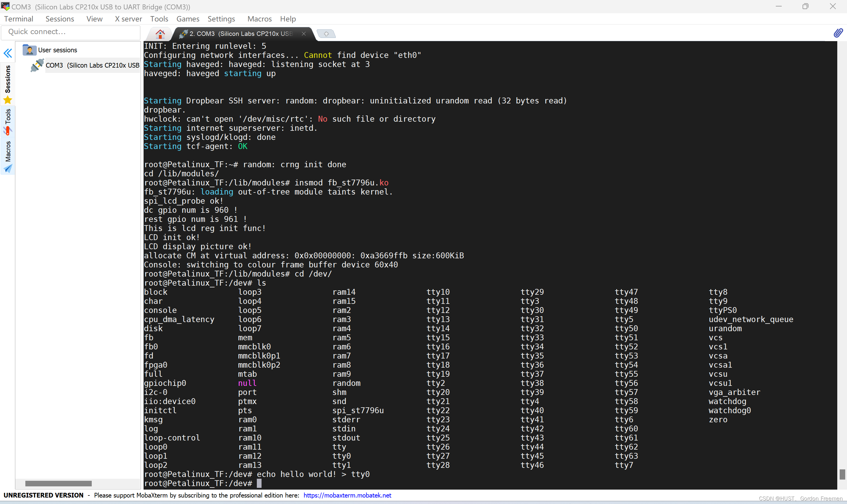Open the Terminal menu
Image resolution: width=847 pixels, height=504 pixels.
pos(18,19)
